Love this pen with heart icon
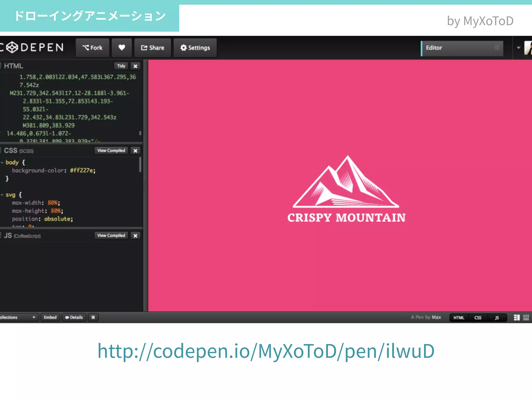This screenshot has height=399, width=532. [122, 48]
